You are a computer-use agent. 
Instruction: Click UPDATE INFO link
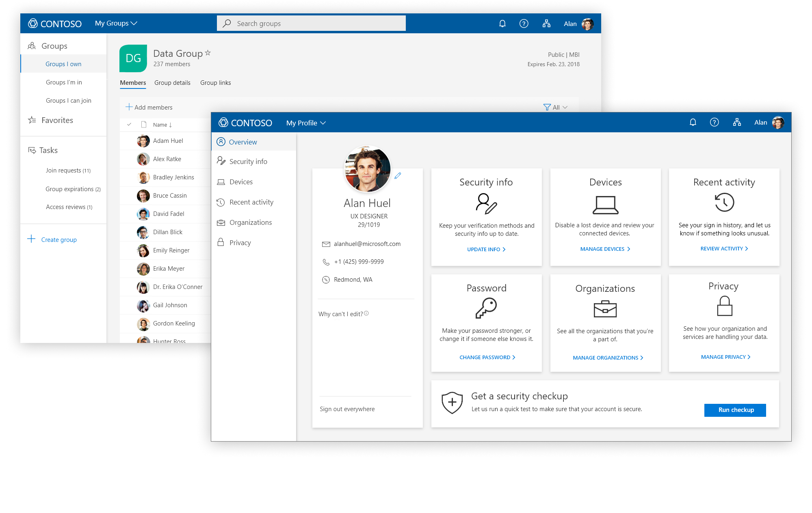point(486,249)
